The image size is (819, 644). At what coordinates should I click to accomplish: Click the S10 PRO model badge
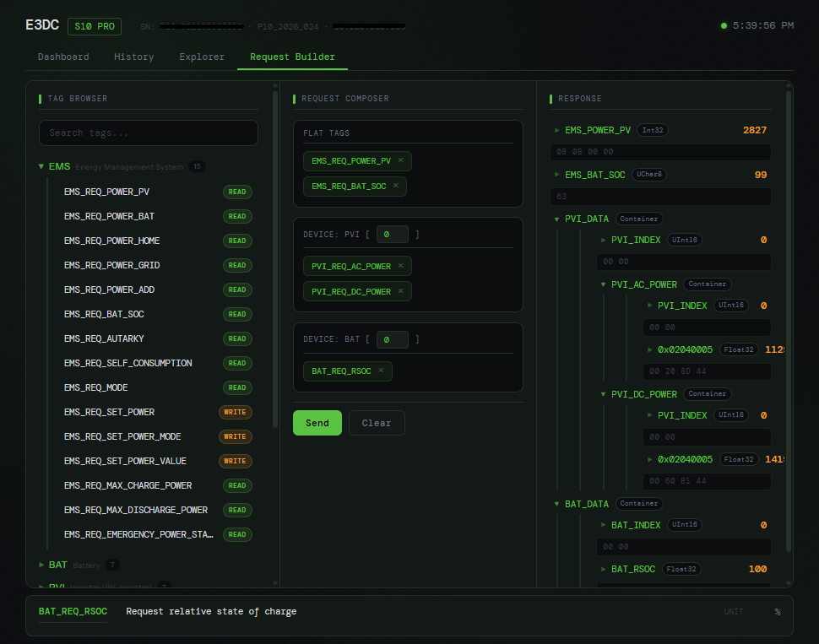click(x=95, y=26)
